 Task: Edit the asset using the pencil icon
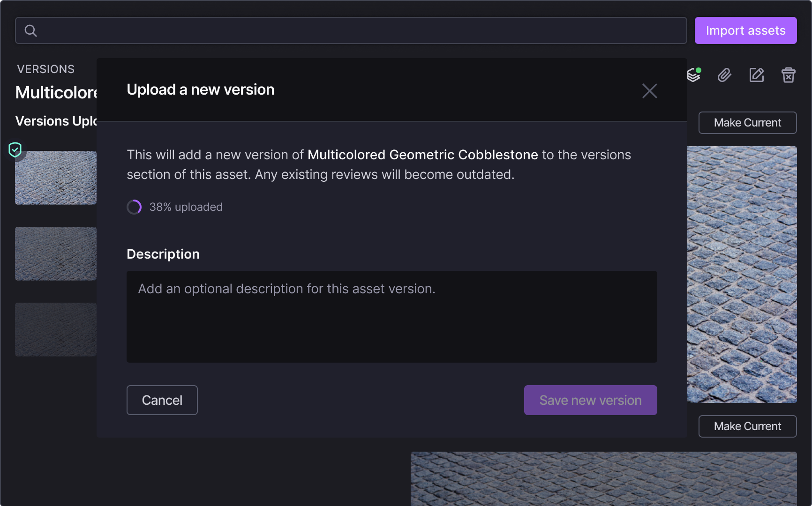coord(756,75)
